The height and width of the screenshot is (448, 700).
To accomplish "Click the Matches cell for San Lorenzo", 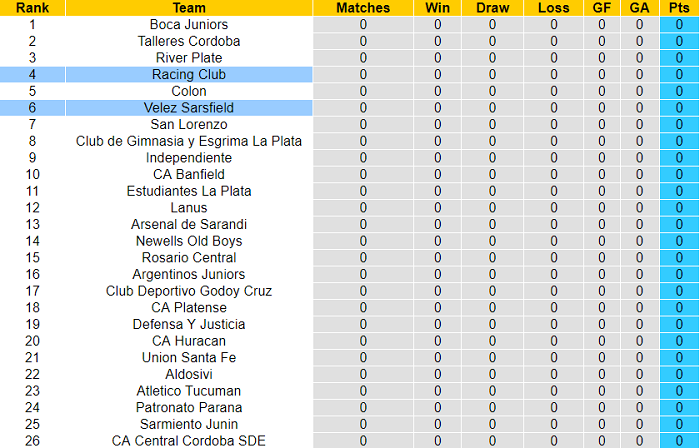I will tap(363, 124).
